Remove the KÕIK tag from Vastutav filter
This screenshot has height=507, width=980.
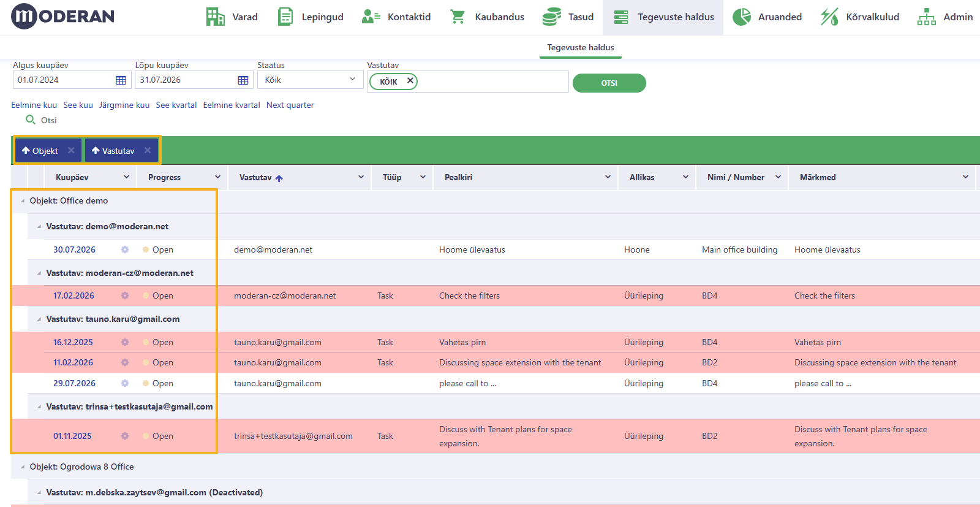click(x=410, y=80)
